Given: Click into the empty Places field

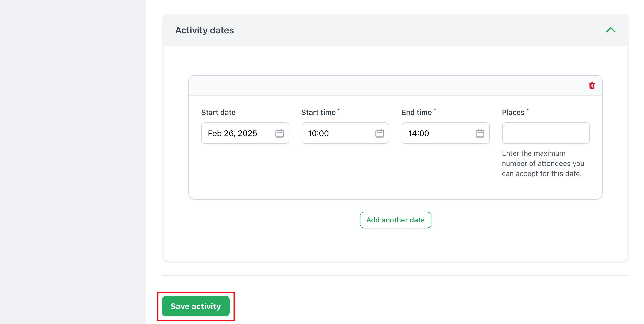Looking at the screenshot, I should 545,133.
